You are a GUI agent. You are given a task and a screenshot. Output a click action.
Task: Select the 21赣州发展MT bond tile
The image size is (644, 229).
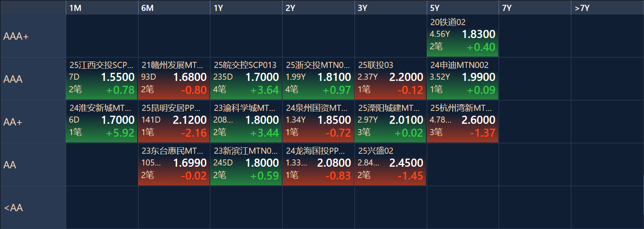(174, 79)
